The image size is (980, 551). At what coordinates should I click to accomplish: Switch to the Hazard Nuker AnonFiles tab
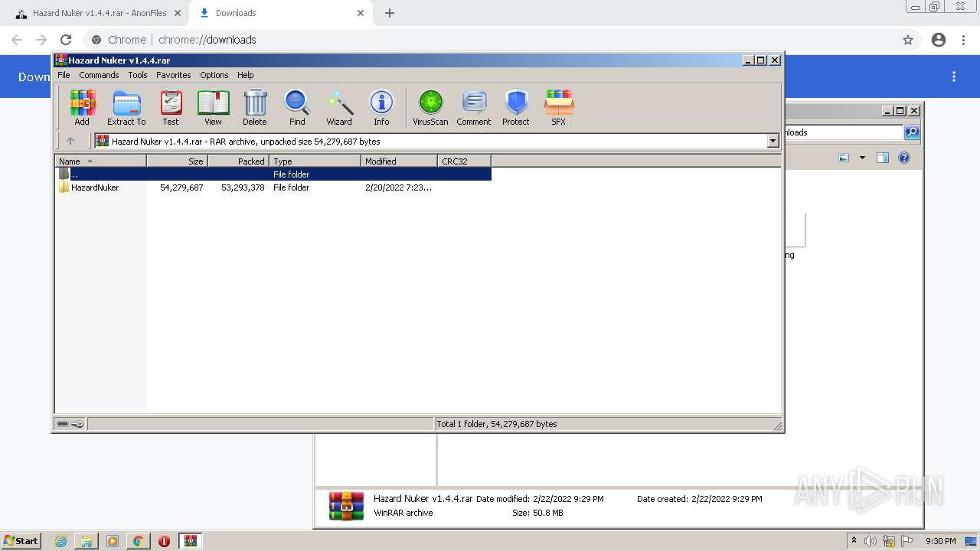[98, 13]
